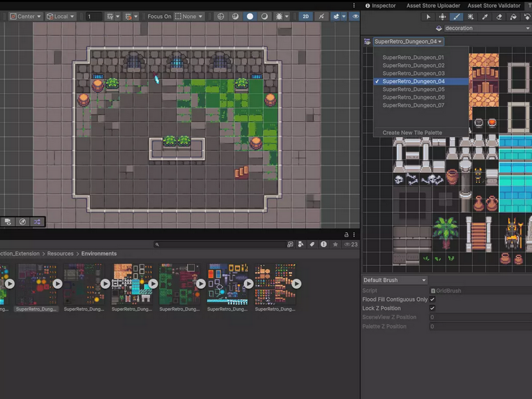Open the Center pivot dropdown
Viewport: 532px width, 399px height.
25,16
